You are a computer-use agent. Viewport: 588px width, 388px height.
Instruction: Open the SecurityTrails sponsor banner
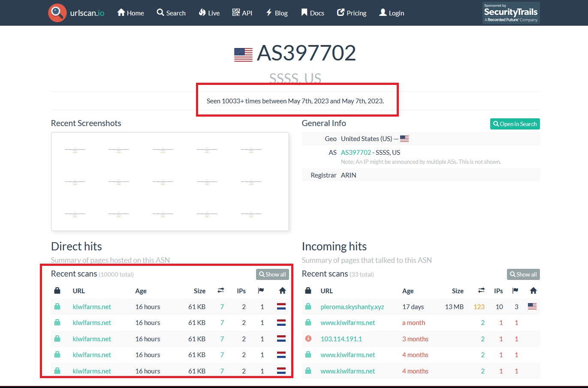pos(511,13)
